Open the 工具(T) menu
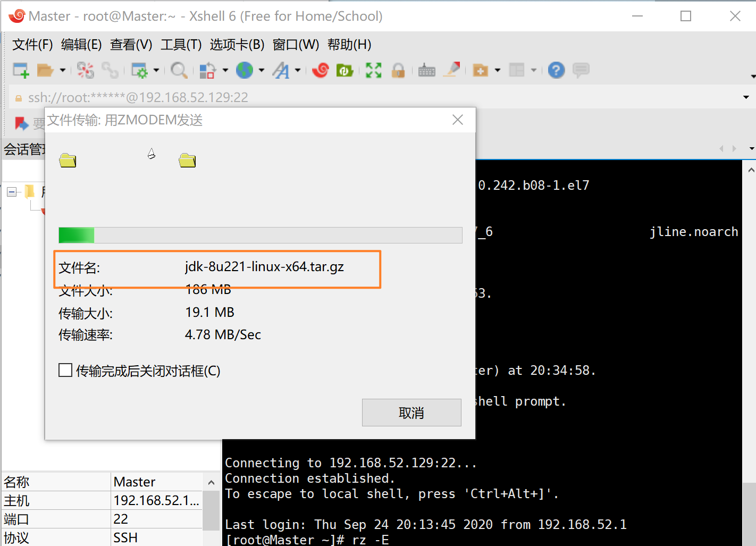Viewport: 756px width, 546px height. pyautogui.click(x=181, y=45)
